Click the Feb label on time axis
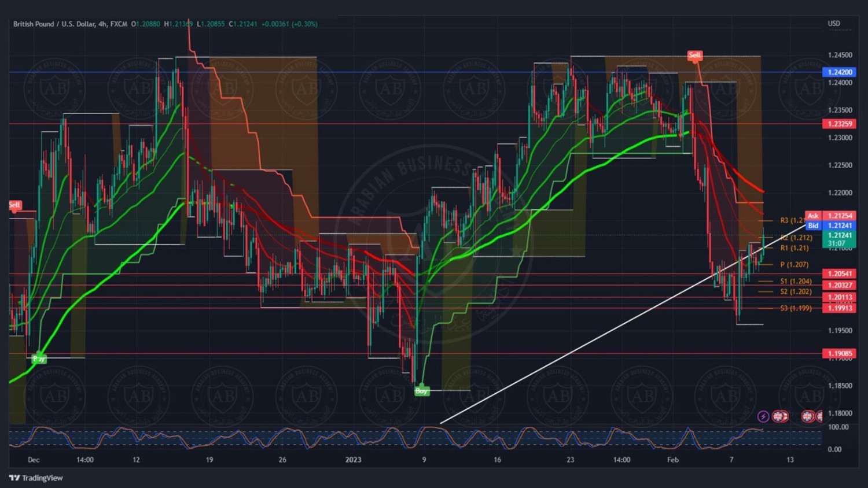Screen dimensions: 868x488 click(x=673, y=460)
